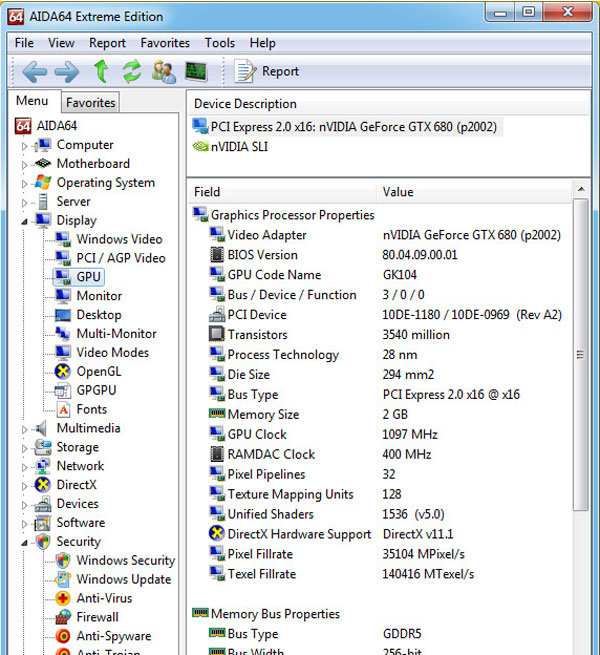Expand the Storage tree node
Image resolution: width=600 pixels, height=655 pixels.
click(x=24, y=448)
